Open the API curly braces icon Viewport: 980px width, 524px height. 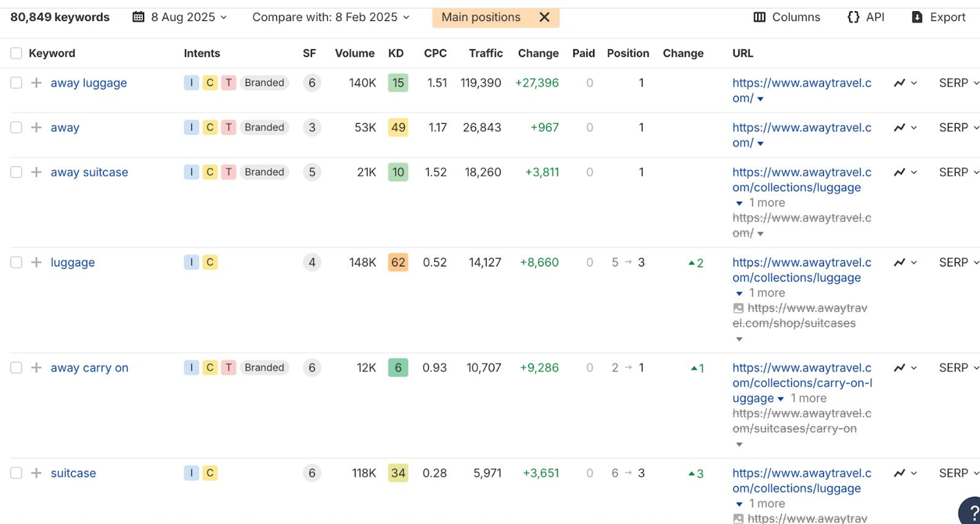tap(853, 17)
